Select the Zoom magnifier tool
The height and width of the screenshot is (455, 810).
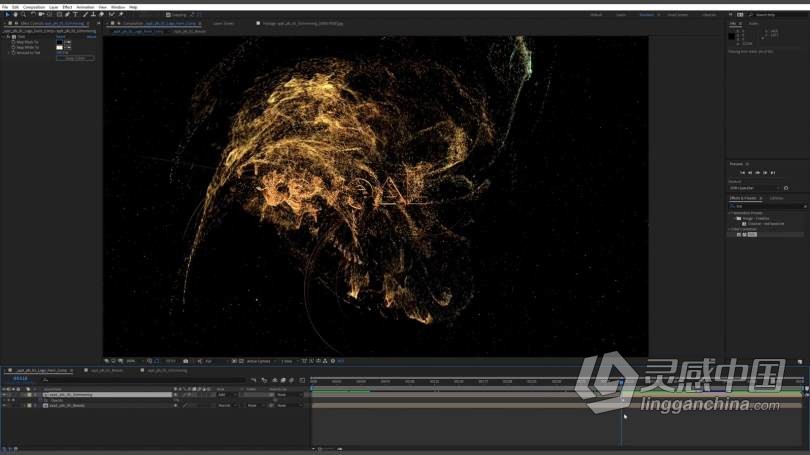(24, 15)
